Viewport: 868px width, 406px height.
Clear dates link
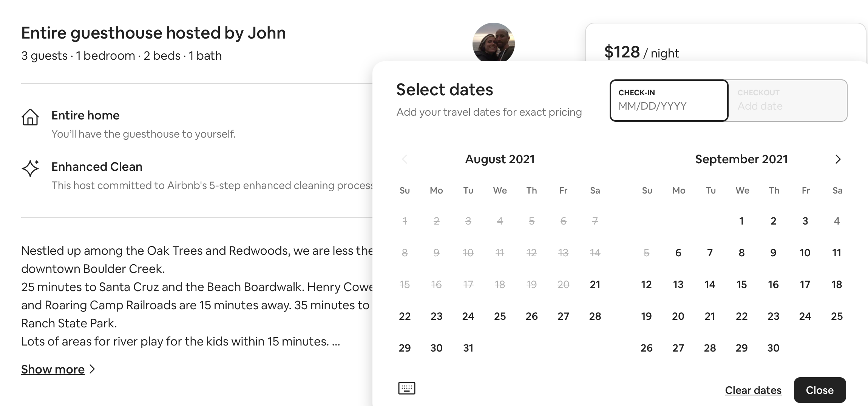pos(753,390)
